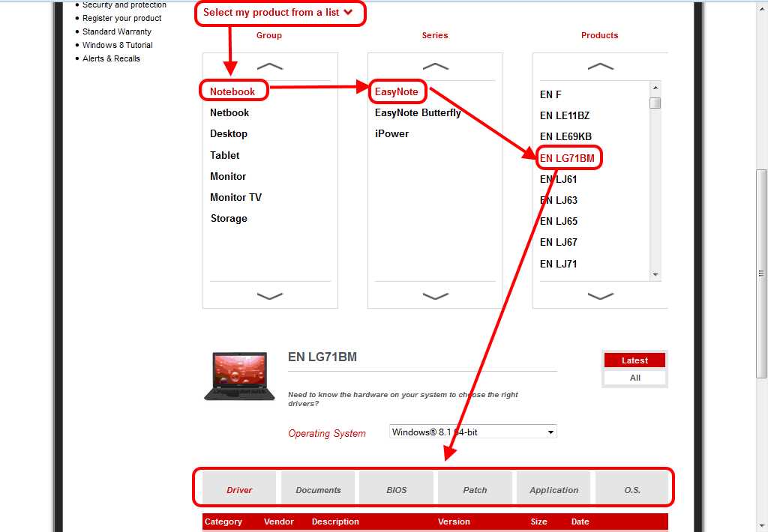
Task: Select EasyNote Butterfly series
Action: 418,112
